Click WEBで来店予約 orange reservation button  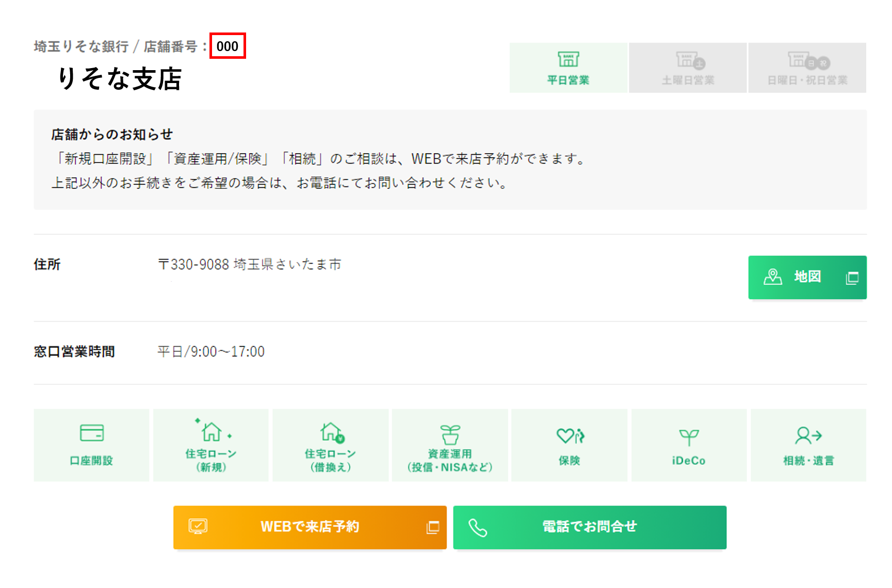click(x=310, y=527)
